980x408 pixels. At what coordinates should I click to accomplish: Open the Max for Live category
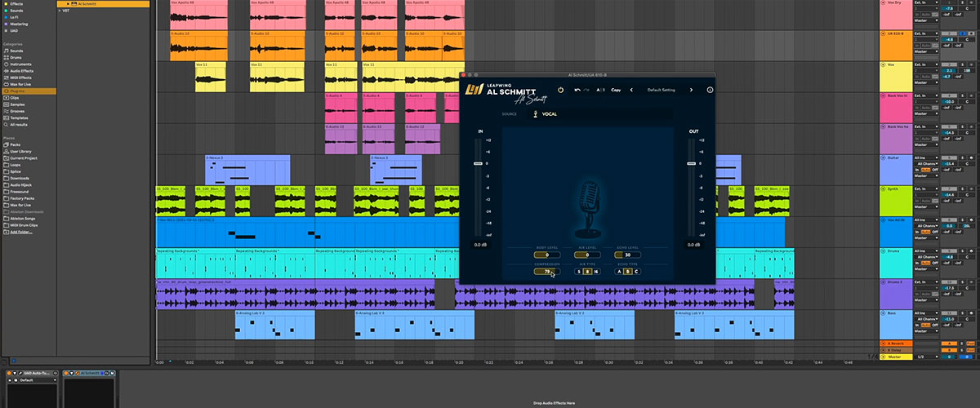coord(20,84)
